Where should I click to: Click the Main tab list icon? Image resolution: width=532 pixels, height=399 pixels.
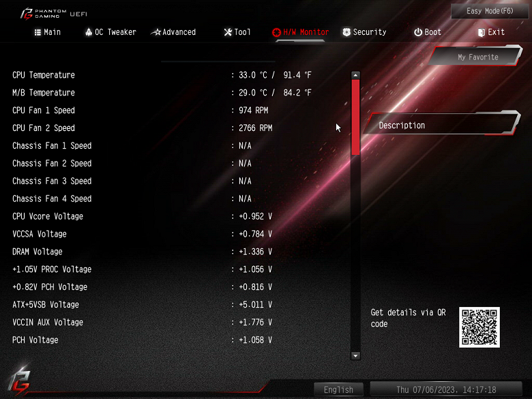[38, 32]
